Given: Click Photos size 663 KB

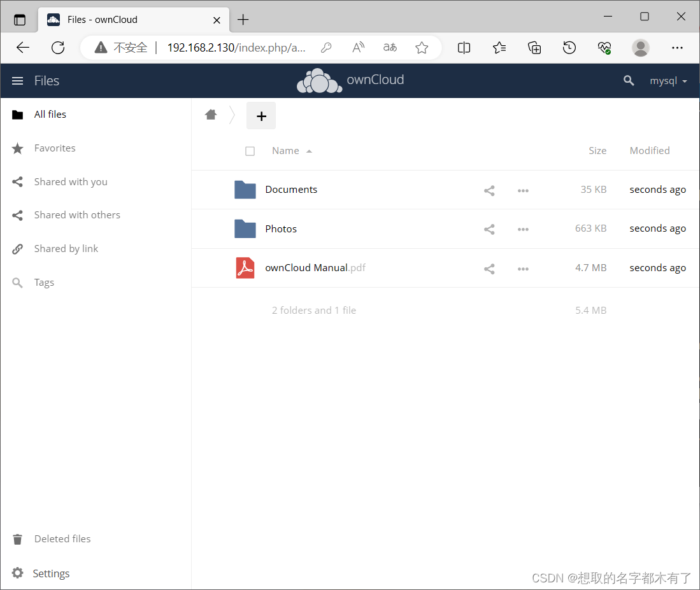Looking at the screenshot, I should [x=590, y=228].
